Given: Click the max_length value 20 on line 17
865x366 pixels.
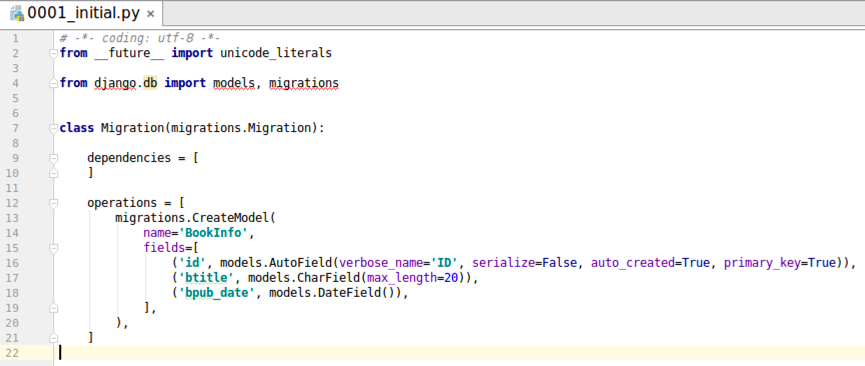Looking at the screenshot, I should pyautogui.click(x=452, y=278).
